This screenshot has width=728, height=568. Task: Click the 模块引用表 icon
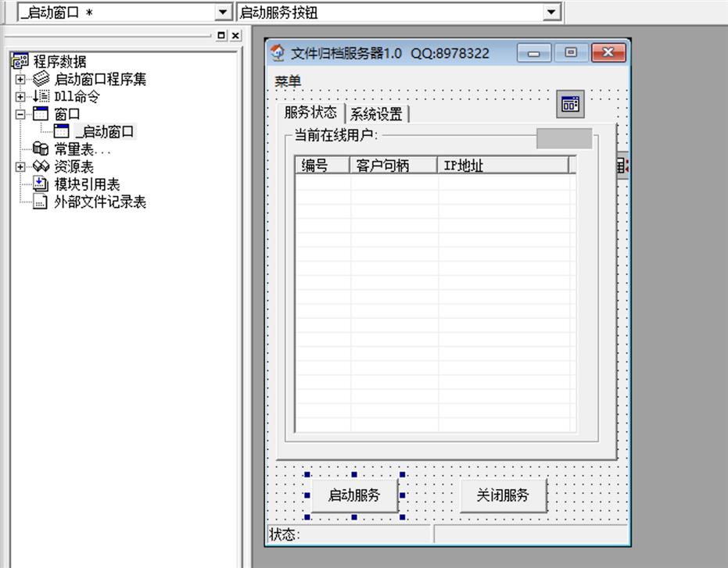tap(41, 184)
